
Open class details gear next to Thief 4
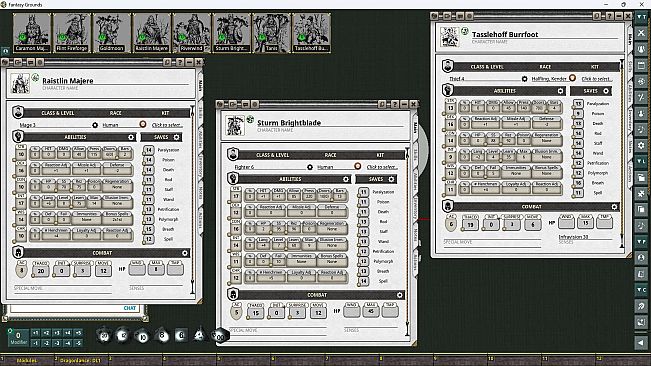point(524,78)
